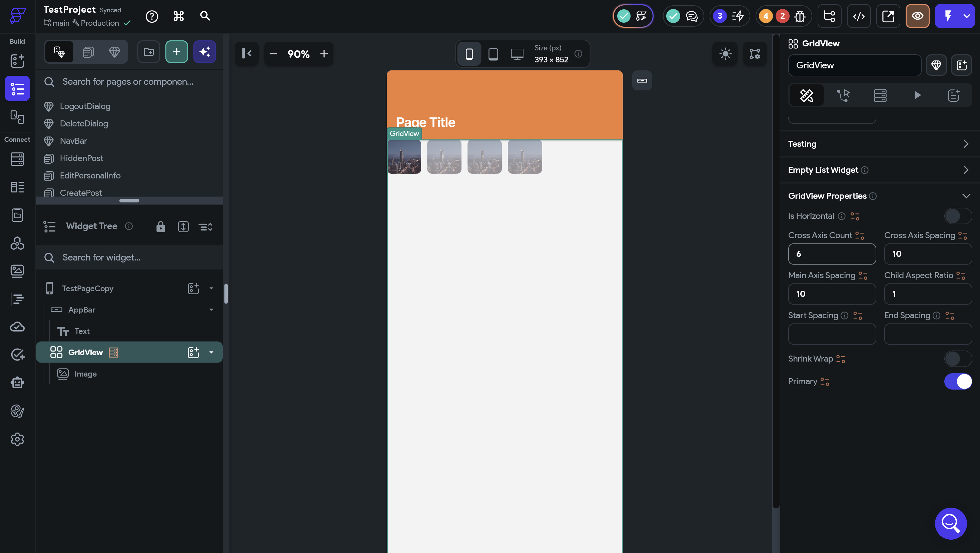
Task: Switch to the Actions tab in properties
Action: pos(843,95)
